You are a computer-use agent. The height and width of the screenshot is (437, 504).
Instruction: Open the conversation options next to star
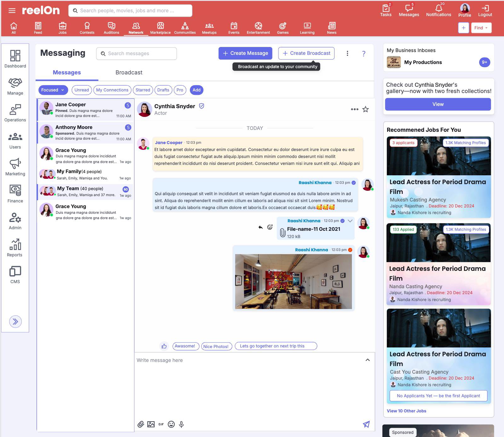click(x=355, y=109)
